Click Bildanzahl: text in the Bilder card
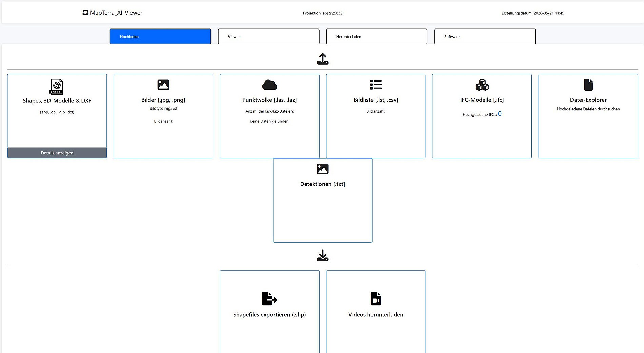Image resolution: width=644 pixels, height=353 pixels. [163, 121]
